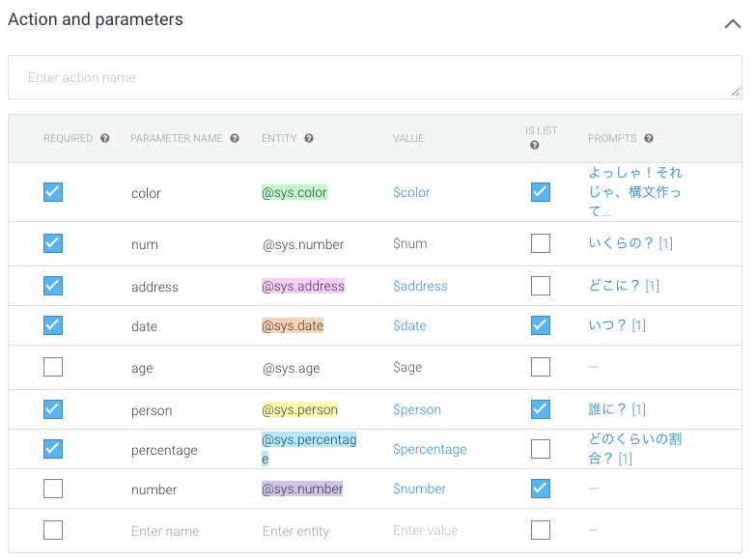Click the $address value cell
The width and height of the screenshot is (756, 560).
coord(420,286)
